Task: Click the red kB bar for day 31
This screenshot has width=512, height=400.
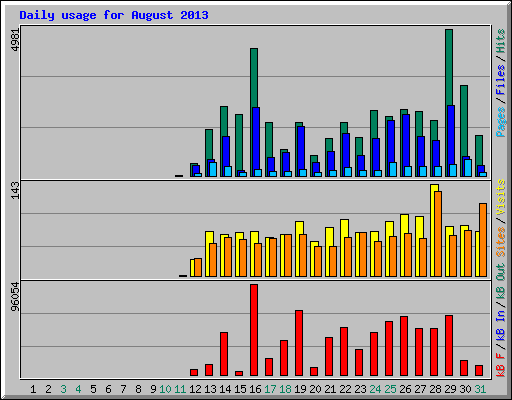Action: (479, 371)
